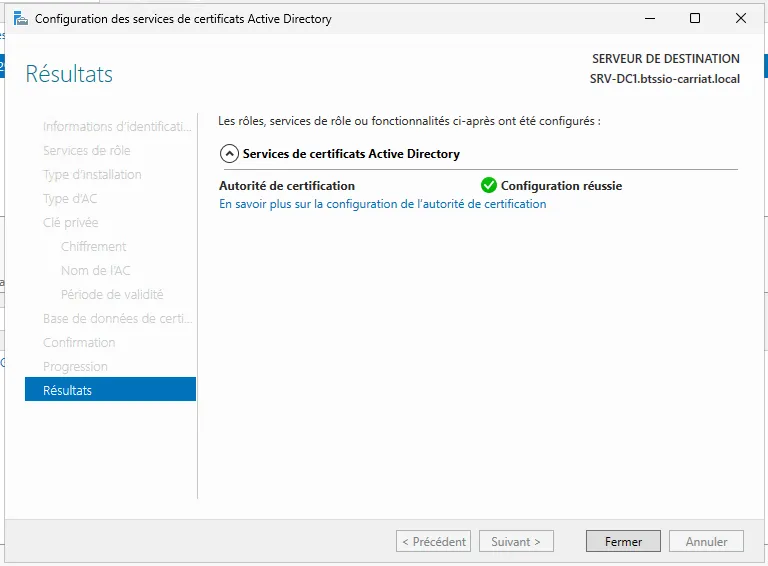Image resolution: width=768 pixels, height=566 pixels.
Task: Minimize the configuration wizard window
Action: [649, 19]
